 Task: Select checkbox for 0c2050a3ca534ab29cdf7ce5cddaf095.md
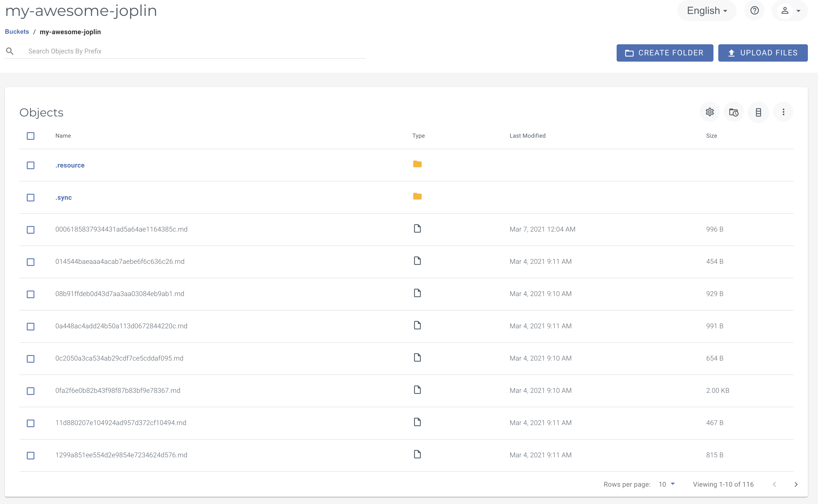(x=30, y=359)
